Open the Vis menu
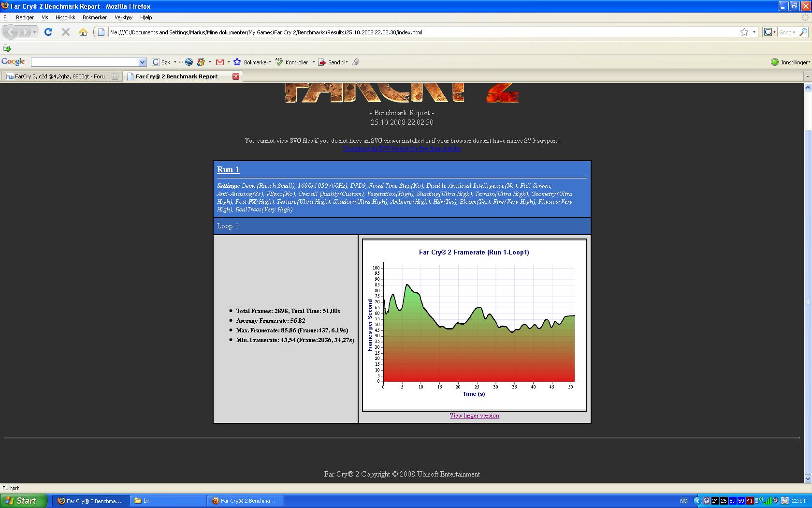 44,17
